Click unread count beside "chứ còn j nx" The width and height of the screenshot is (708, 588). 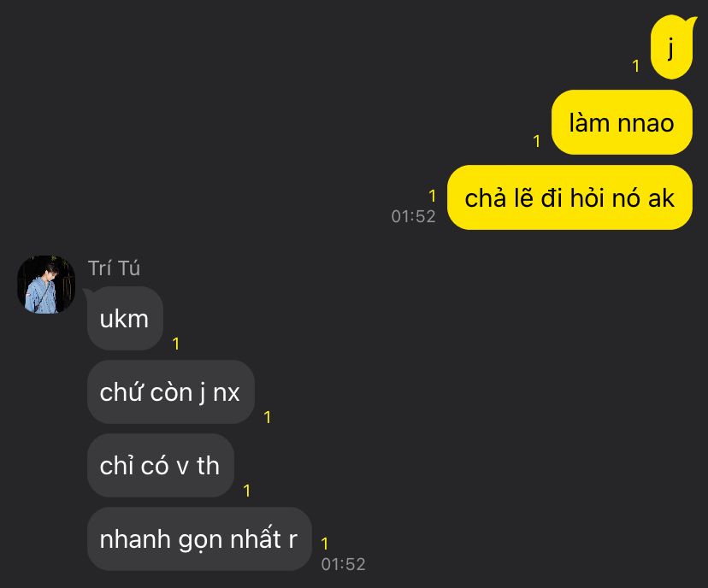268,417
